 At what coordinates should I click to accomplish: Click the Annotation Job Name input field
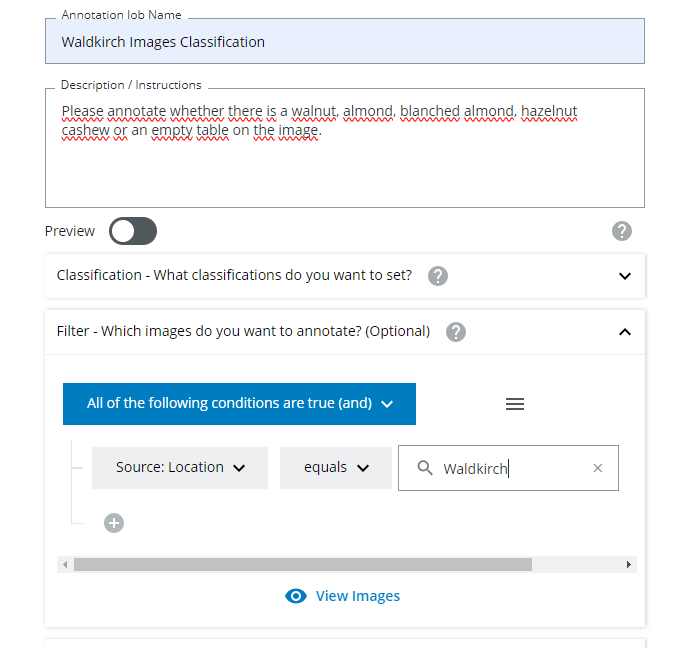point(344,42)
